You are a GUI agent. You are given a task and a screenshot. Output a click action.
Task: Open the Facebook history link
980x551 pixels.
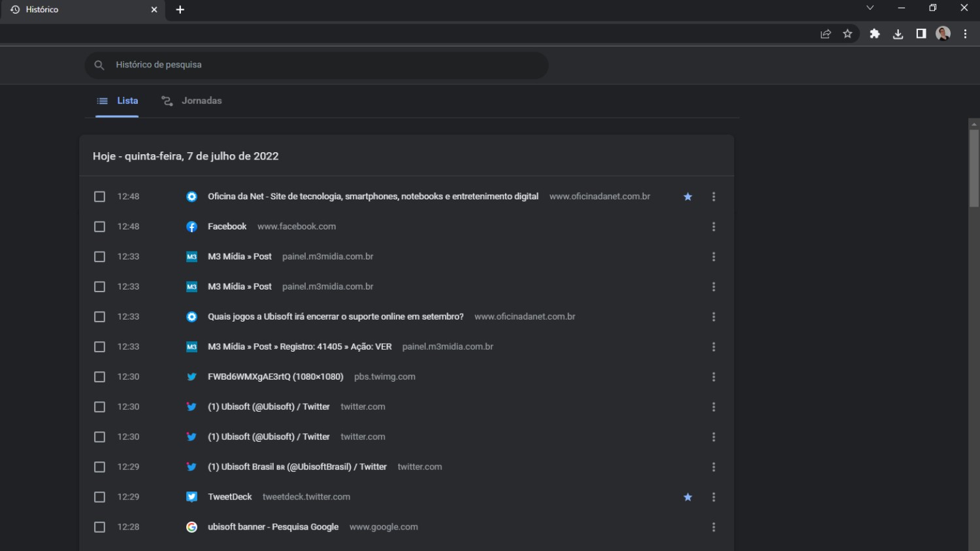click(x=227, y=227)
